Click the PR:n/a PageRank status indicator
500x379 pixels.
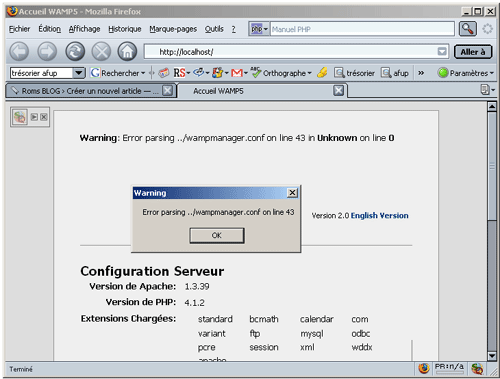[x=449, y=368]
